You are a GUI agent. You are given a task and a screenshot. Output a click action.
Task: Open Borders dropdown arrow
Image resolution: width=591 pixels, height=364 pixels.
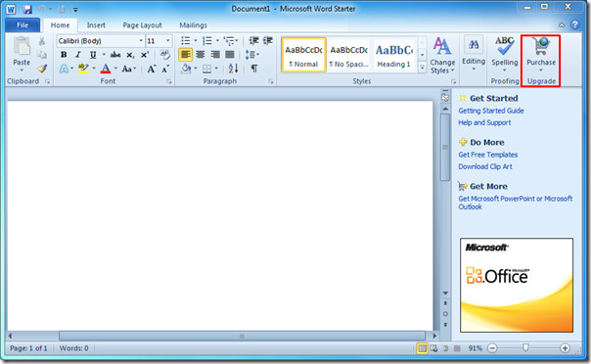[x=216, y=68]
